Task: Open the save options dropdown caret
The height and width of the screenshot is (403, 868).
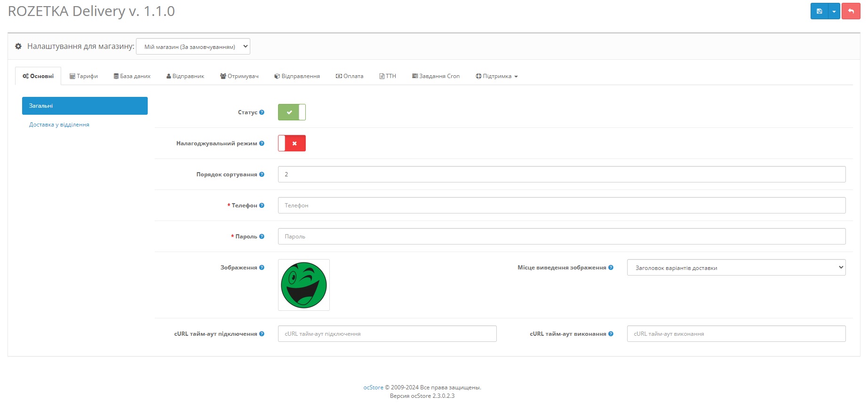Action: click(834, 11)
